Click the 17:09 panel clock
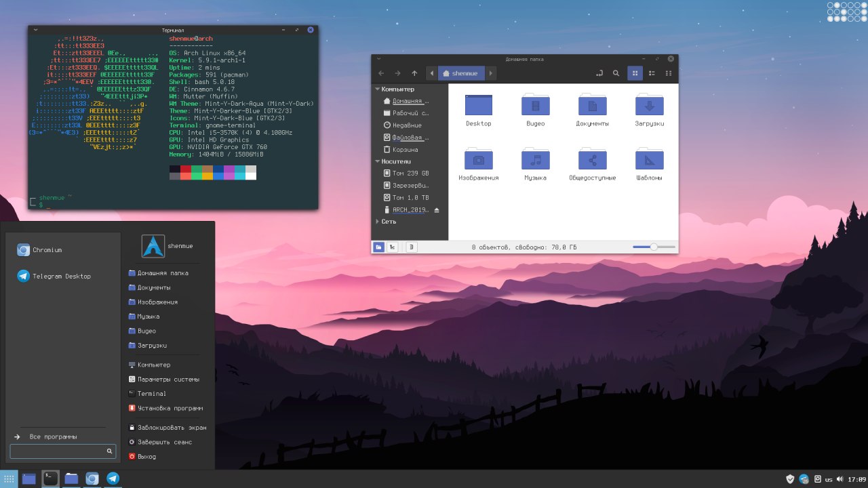The height and width of the screenshot is (488, 868). tap(857, 480)
